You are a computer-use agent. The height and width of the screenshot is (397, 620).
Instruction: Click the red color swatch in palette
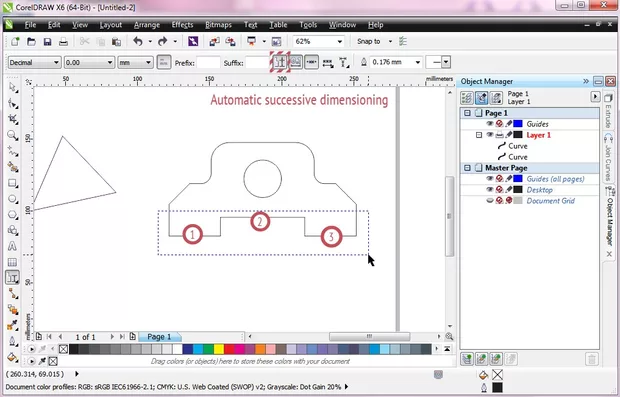click(x=229, y=349)
